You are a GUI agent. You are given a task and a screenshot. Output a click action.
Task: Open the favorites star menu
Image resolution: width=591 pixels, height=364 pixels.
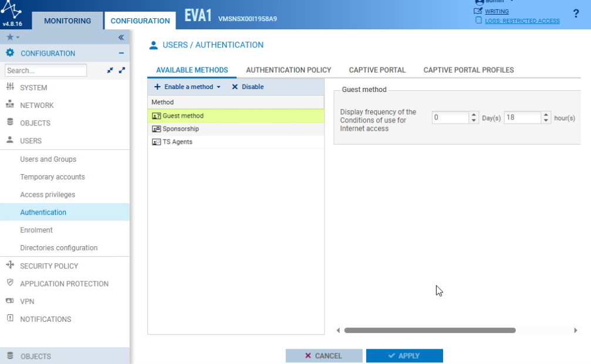click(x=13, y=38)
